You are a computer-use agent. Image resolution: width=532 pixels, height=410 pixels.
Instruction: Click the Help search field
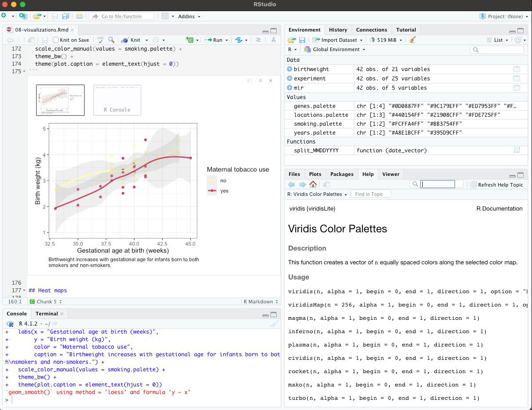[x=438, y=184]
